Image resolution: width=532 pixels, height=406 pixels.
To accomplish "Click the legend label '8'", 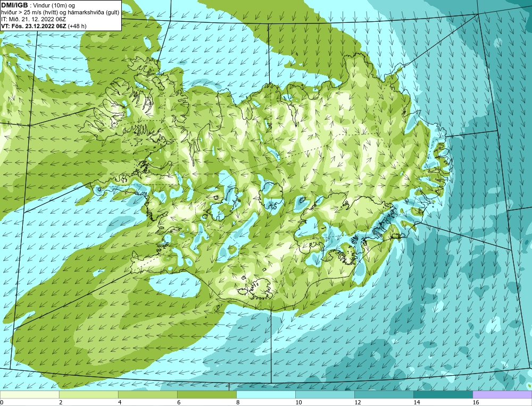I will coord(238,402).
